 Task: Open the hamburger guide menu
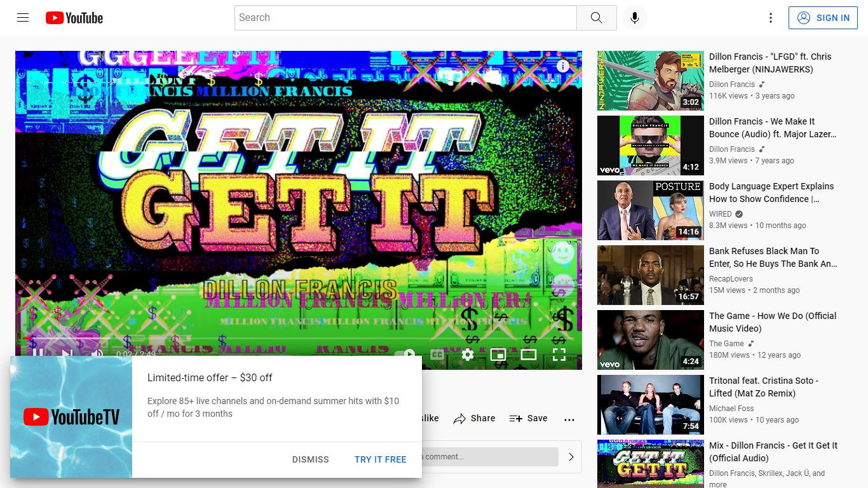(23, 18)
